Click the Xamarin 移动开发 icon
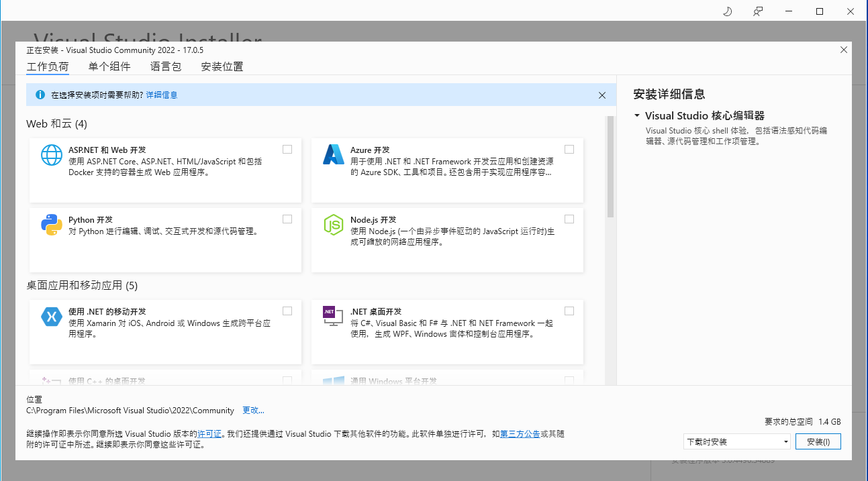868x481 pixels. pyautogui.click(x=52, y=317)
